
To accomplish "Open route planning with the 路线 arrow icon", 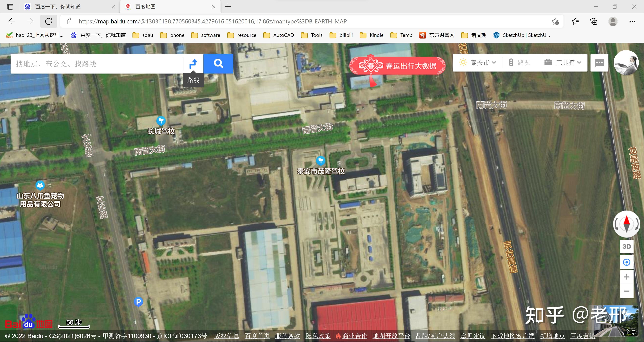I will (x=193, y=64).
